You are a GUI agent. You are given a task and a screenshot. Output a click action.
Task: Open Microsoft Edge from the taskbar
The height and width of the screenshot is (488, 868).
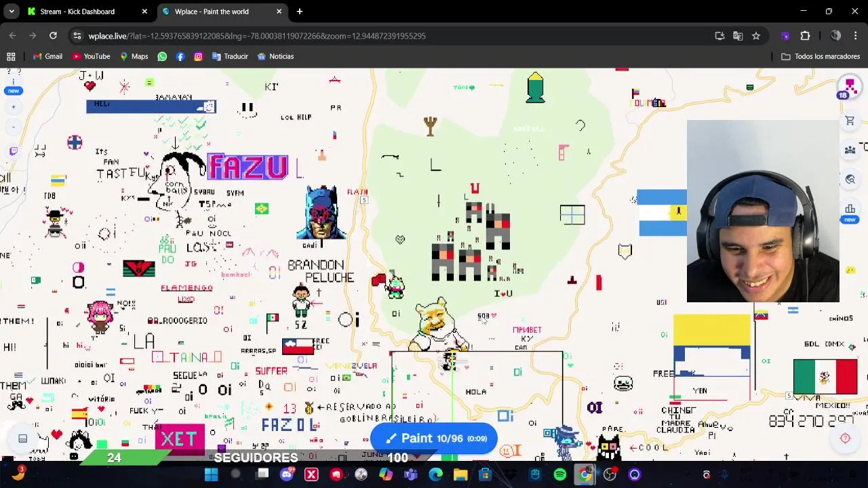point(435,474)
